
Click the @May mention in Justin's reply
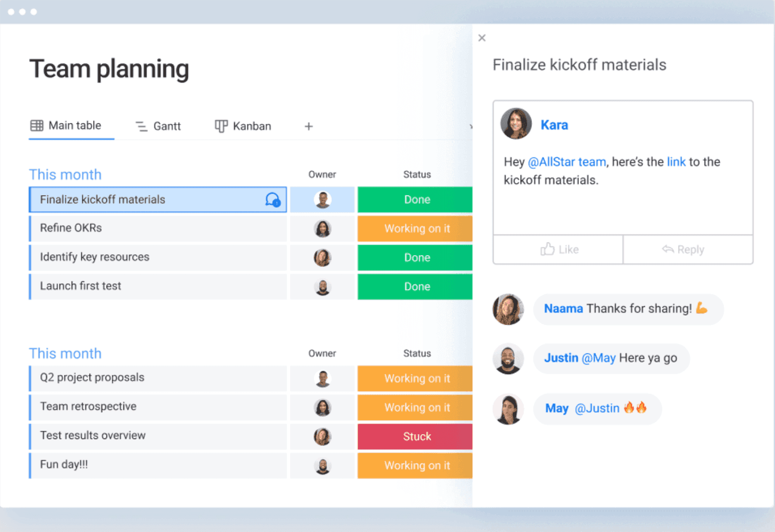click(599, 358)
